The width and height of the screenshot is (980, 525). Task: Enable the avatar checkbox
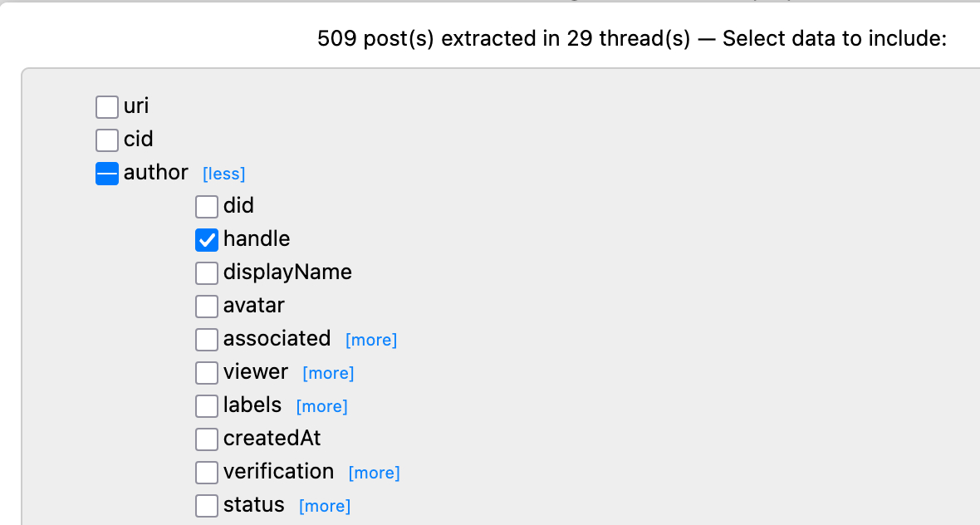pos(207,307)
